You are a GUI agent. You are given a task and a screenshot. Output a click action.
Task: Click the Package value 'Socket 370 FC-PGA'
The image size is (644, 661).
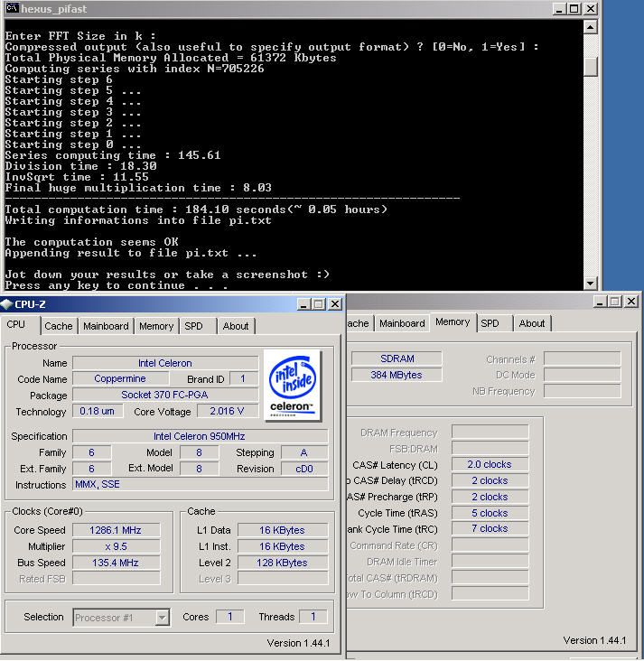[165, 395]
